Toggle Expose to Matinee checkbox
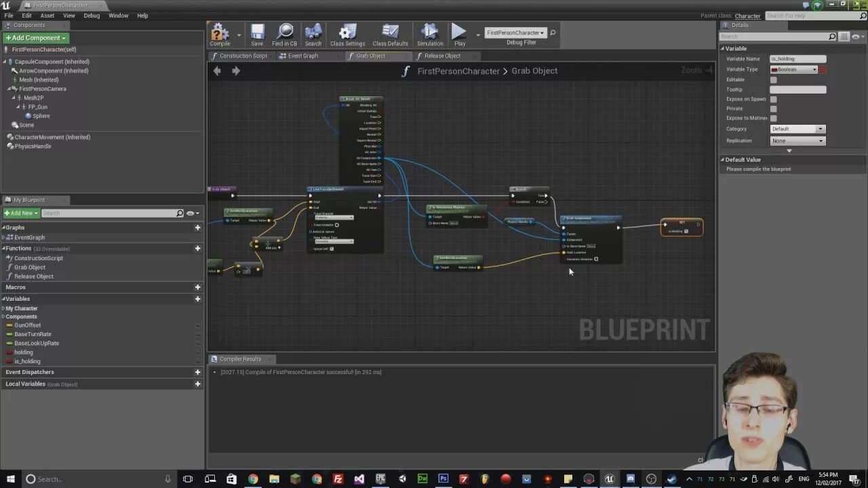The image size is (868, 488). tap(773, 118)
